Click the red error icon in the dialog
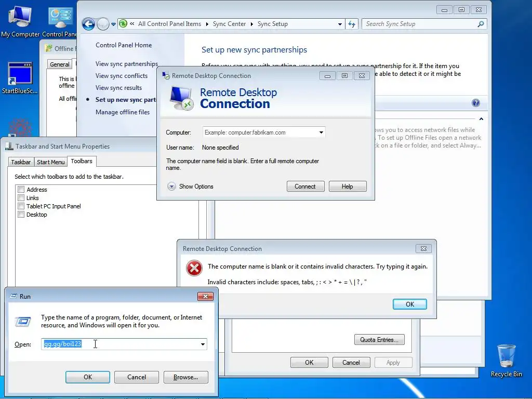 194,268
